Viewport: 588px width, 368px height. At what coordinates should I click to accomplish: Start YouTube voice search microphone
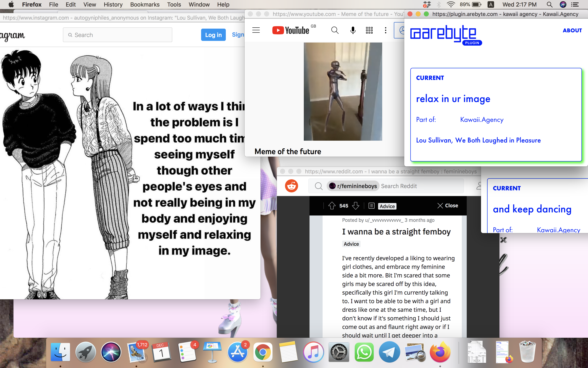[x=353, y=30]
